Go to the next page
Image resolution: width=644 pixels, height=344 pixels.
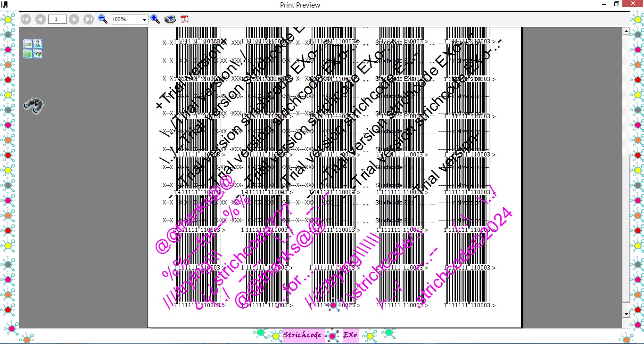74,19
